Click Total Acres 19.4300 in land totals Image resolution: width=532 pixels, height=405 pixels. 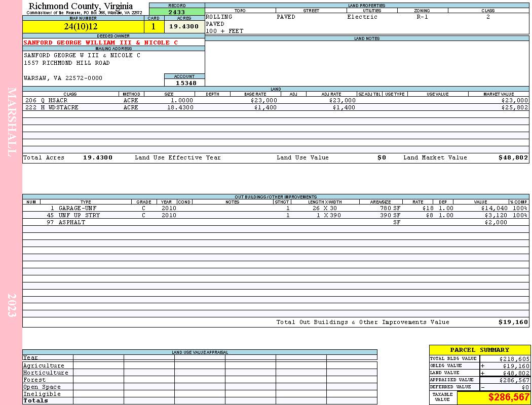97,157
